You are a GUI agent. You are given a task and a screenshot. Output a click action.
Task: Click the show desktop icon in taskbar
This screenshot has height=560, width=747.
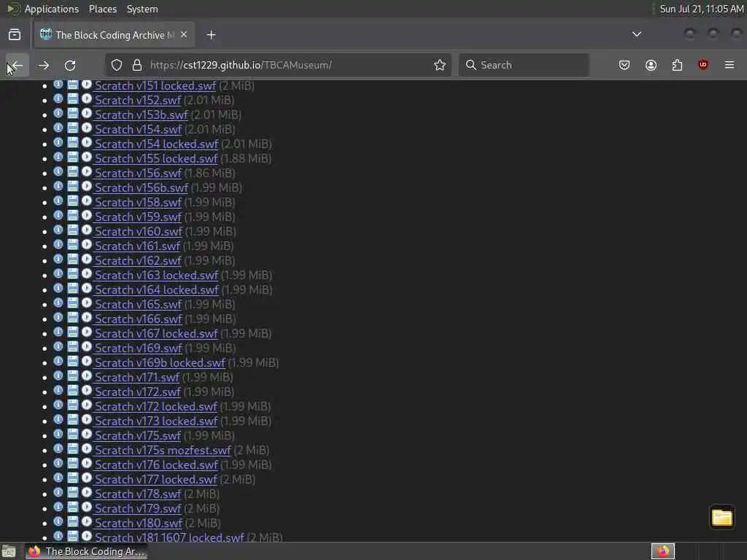tap(9, 552)
